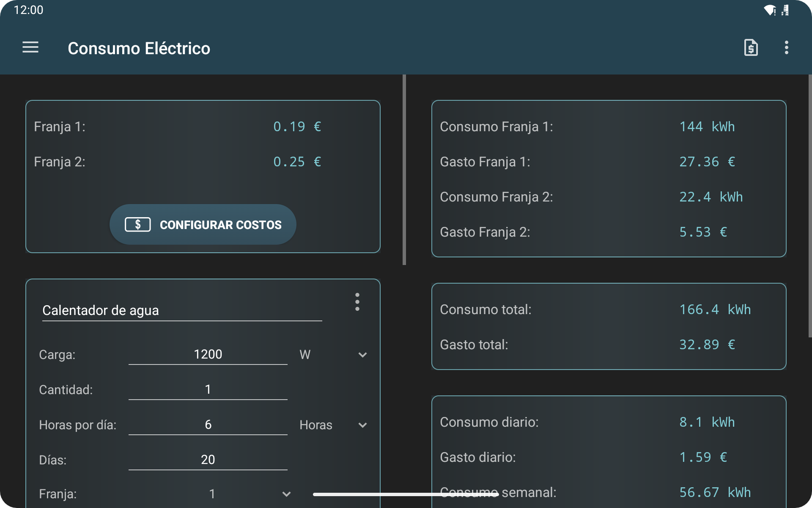Screen dimensions: 812x508
Task: Edit the Cantidad value field
Action: point(208,389)
